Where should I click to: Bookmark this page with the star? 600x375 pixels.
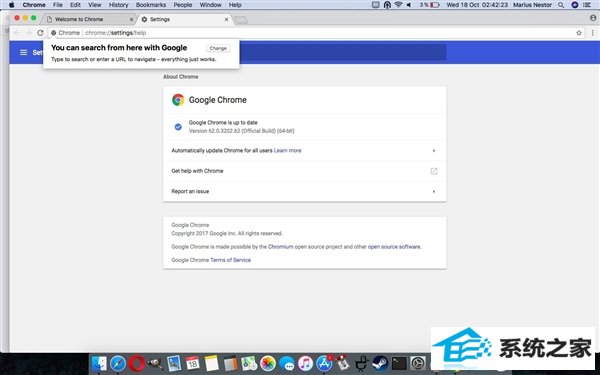(579, 33)
